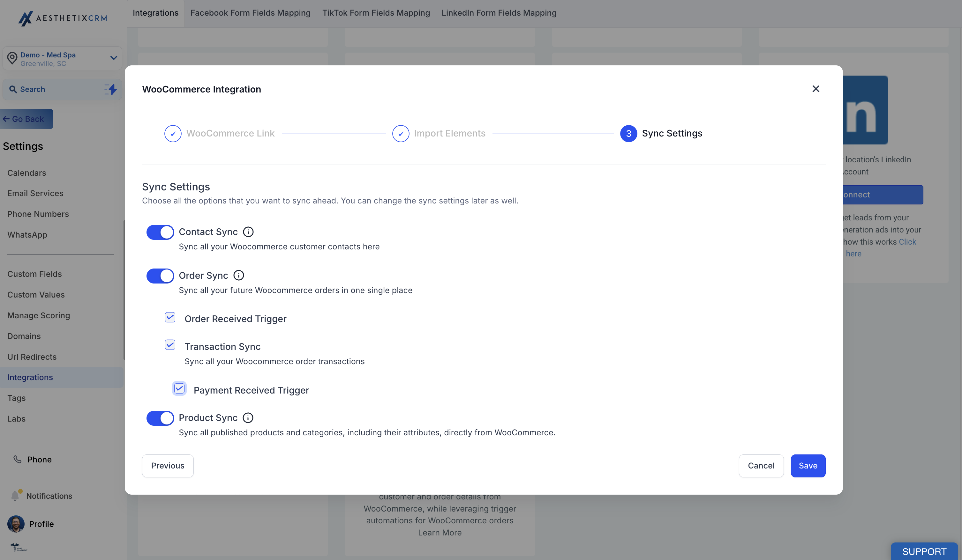This screenshot has width=962, height=560.
Task: Click the Notifications sidebar label
Action: click(49, 496)
